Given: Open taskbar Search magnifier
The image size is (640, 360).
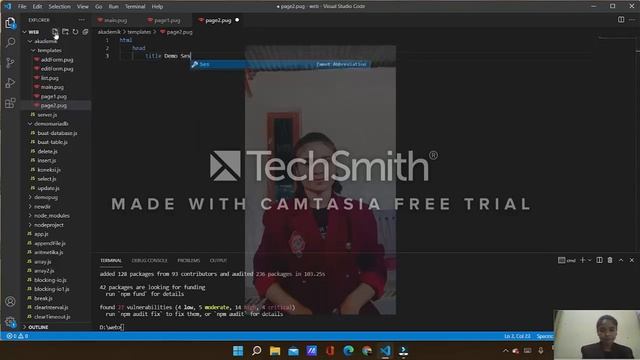Looking at the screenshot, I should pos(256,351).
